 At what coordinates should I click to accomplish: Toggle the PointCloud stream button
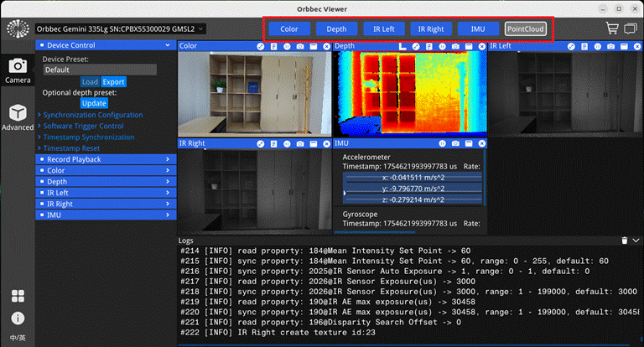tap(525, 29)
